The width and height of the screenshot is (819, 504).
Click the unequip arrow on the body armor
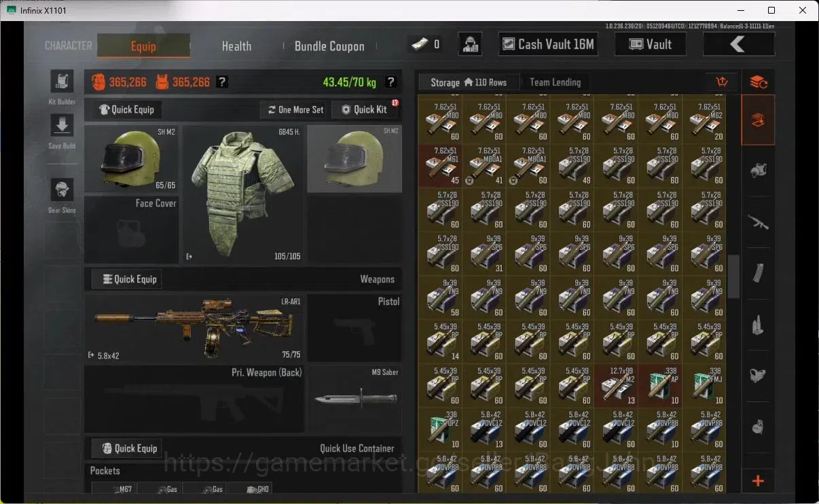tap(189, 257)
